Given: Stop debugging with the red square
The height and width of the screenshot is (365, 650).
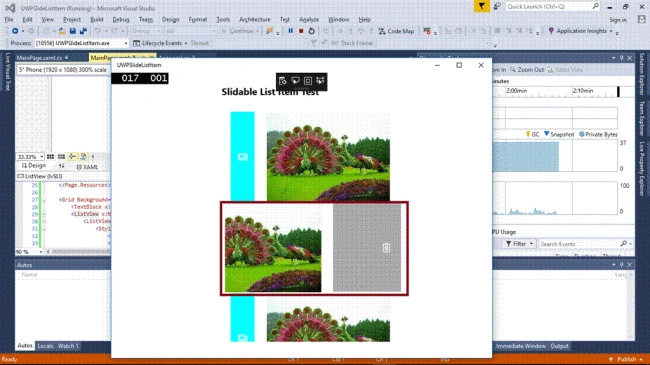Looking at the screenshot, I should tap(301, 31).
